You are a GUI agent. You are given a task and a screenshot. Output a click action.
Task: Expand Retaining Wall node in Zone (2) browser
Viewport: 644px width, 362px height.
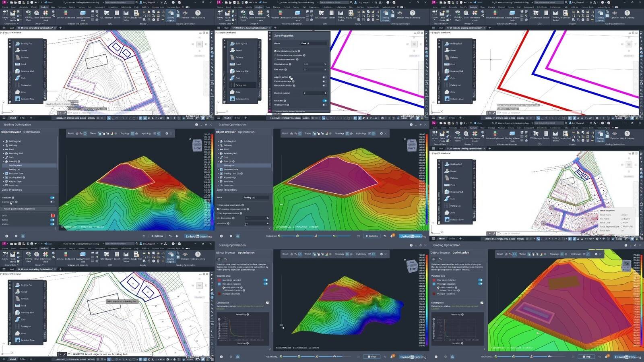[x=4, y=153]
